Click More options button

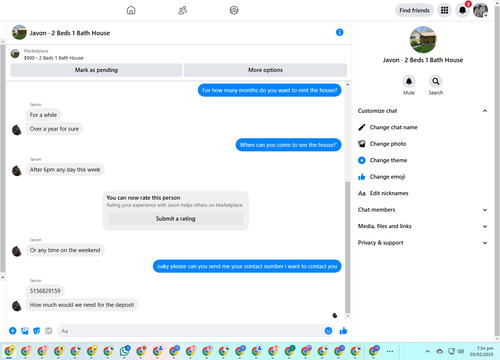click(x=265, y=70)
